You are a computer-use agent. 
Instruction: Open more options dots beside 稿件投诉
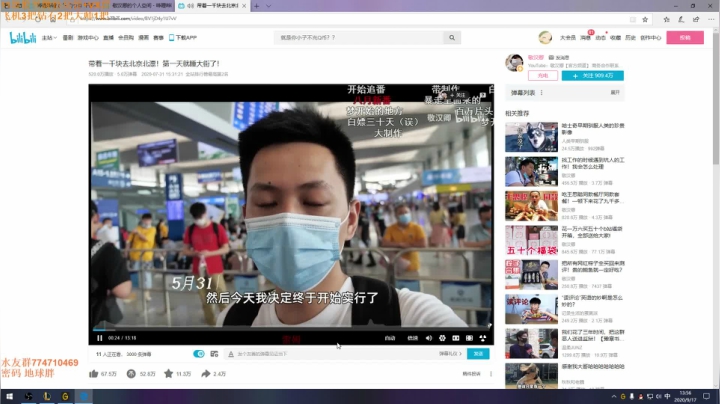[491, 374]
